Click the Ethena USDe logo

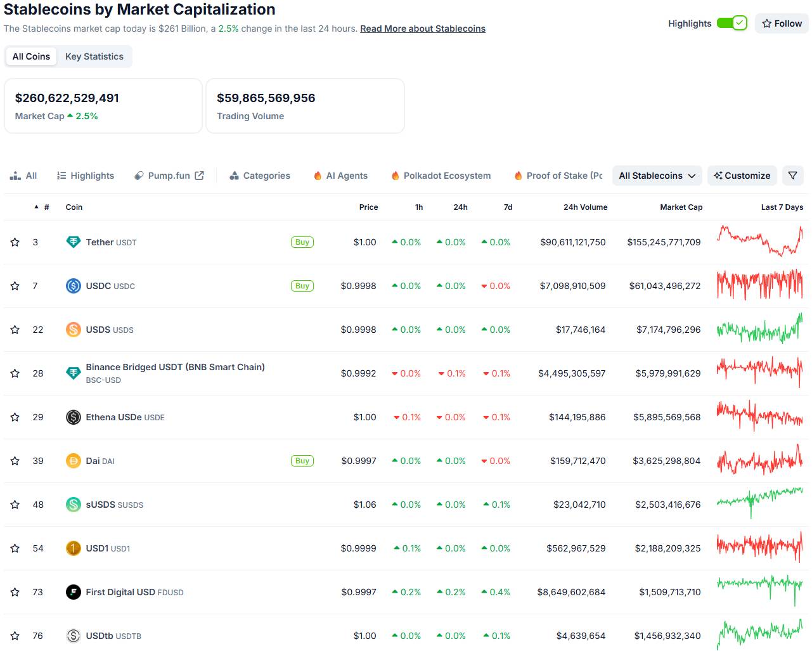click(74, 417)
